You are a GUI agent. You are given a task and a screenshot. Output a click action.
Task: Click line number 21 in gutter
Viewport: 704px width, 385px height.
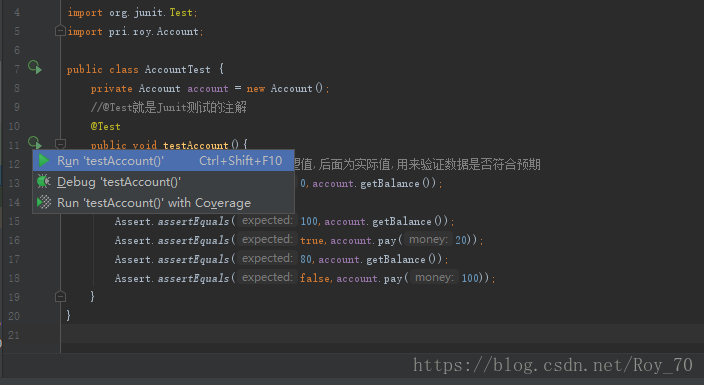(14, 335)
